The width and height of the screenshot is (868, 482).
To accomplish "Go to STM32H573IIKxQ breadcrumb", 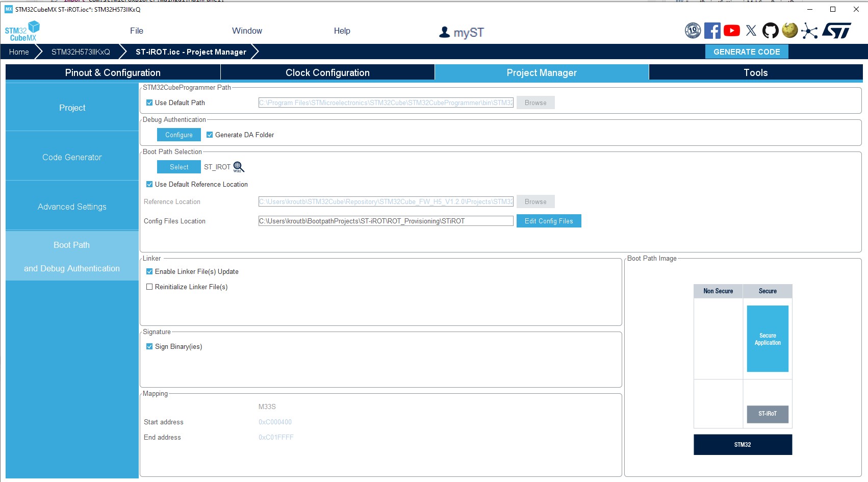I will (x=81, y=52).
